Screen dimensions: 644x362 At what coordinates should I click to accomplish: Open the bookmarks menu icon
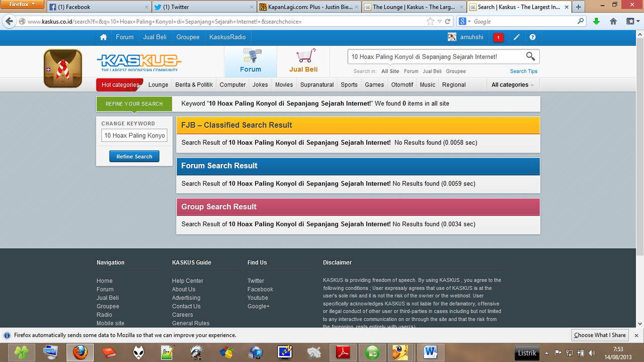point(631,22)
